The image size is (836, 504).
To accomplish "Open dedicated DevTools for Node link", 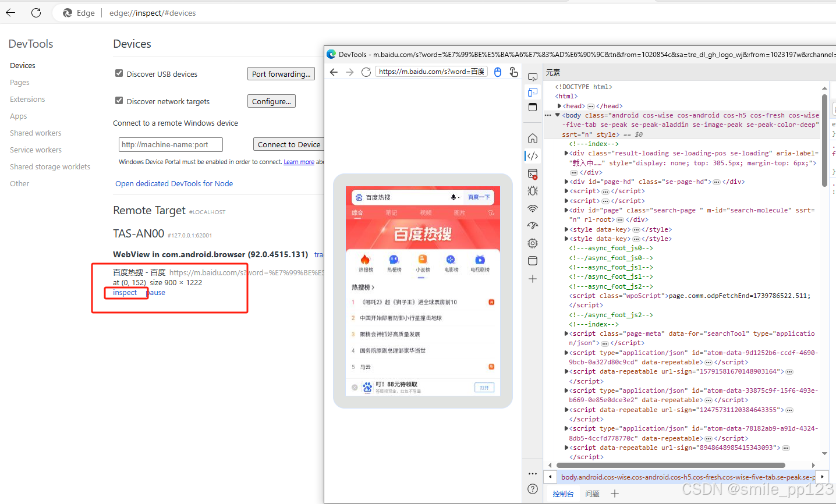I will point(174,183).
